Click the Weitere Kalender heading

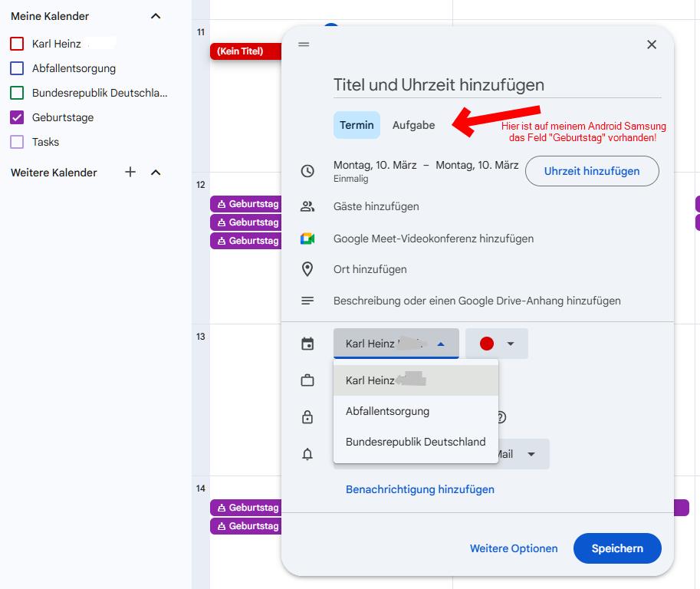tap(54, 173)
